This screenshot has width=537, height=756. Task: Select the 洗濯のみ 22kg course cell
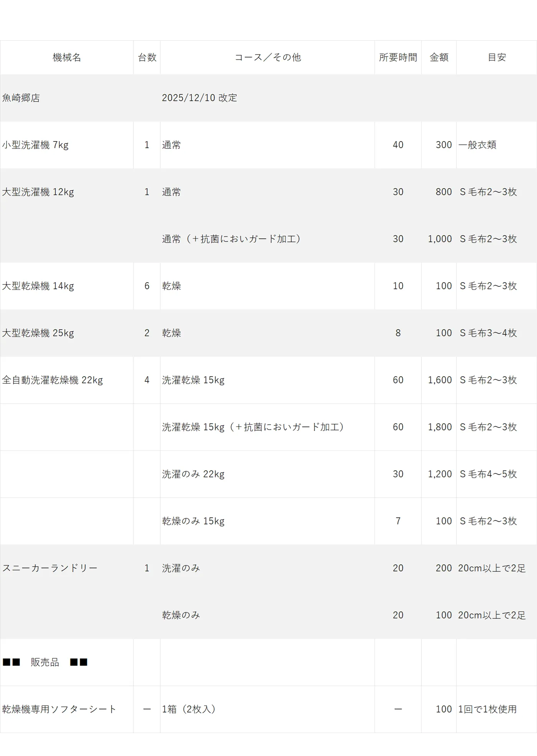[193, 474]
